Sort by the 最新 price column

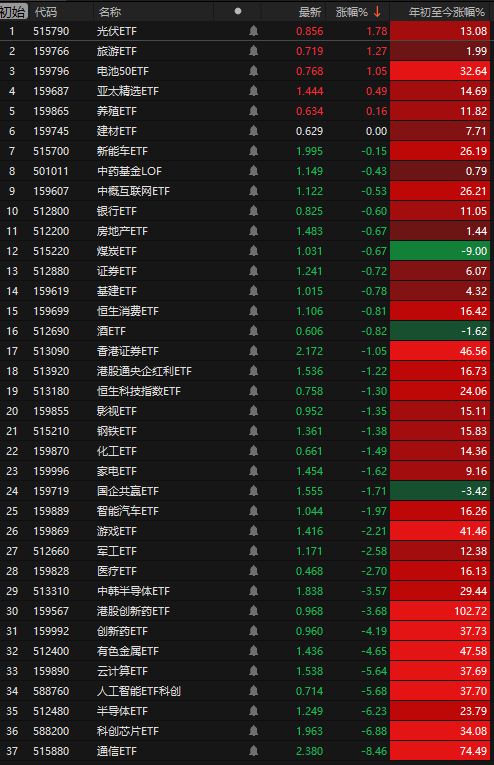click(310, 12)
